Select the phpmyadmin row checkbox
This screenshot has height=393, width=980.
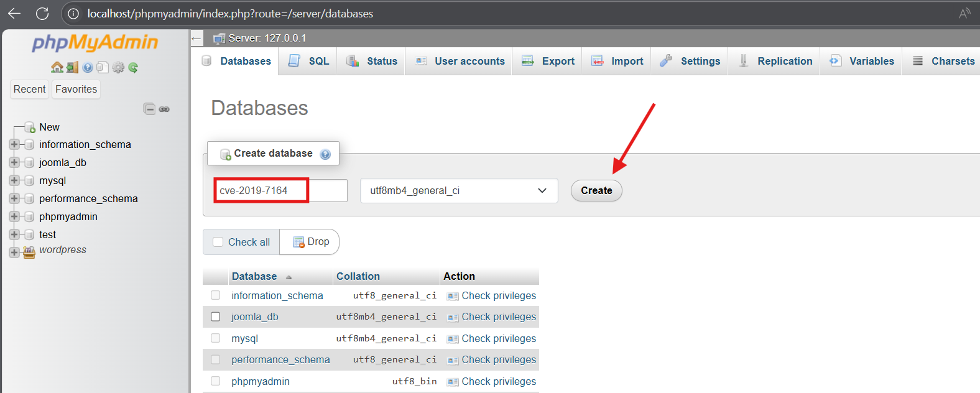(x=216, y=381)
